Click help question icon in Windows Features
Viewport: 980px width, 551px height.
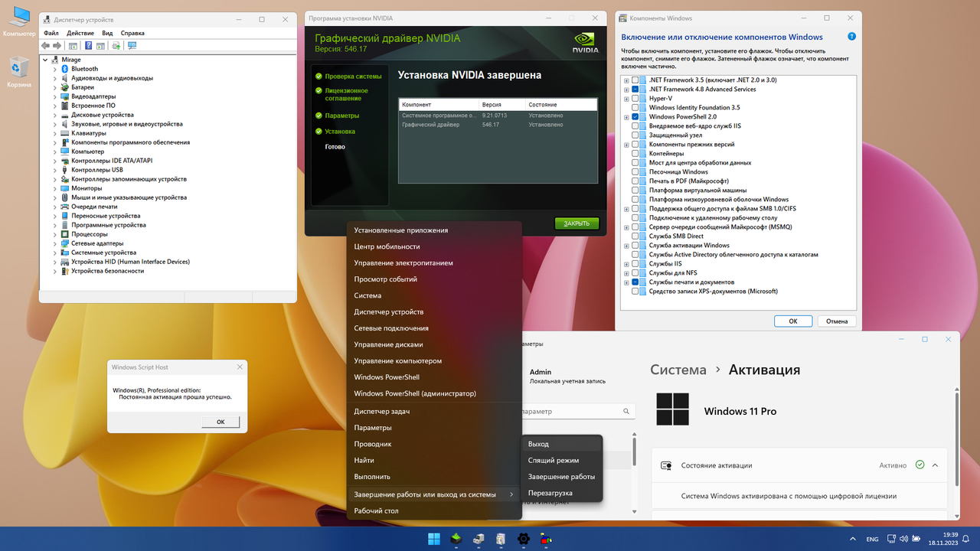pyautogui.click(x=851, y=37)
